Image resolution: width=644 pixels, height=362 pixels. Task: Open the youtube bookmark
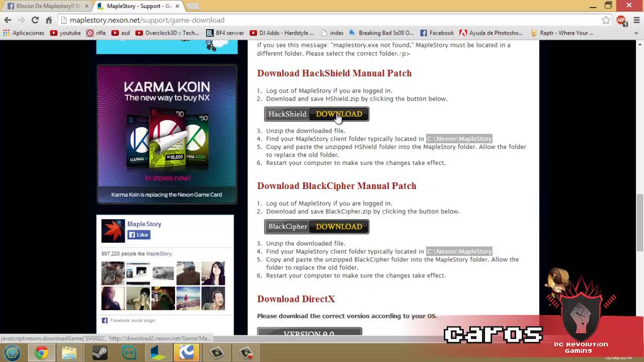point(65,33)
